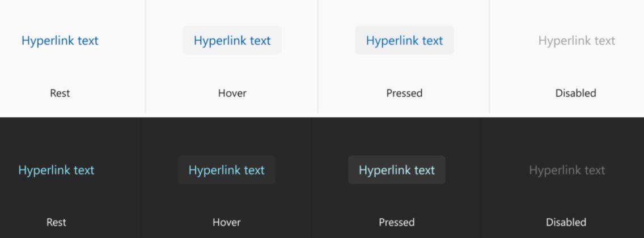
Task: Select the Pressed label in light panel
Action: pyautogui.click(x=404, y=93)
